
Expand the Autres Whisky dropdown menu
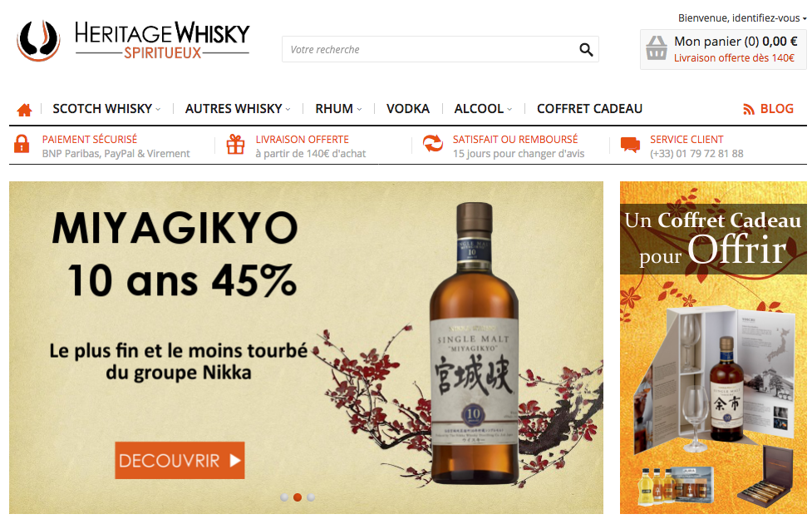[x=238, y=109]
